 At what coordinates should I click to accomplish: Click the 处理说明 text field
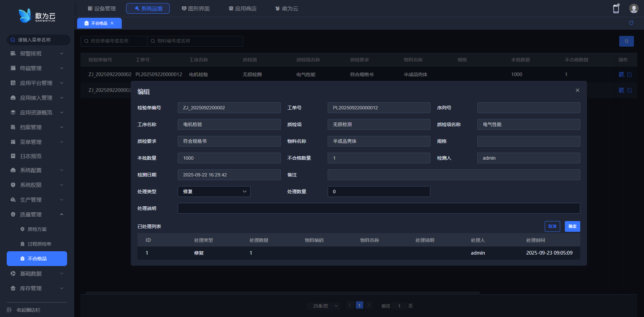379,208
